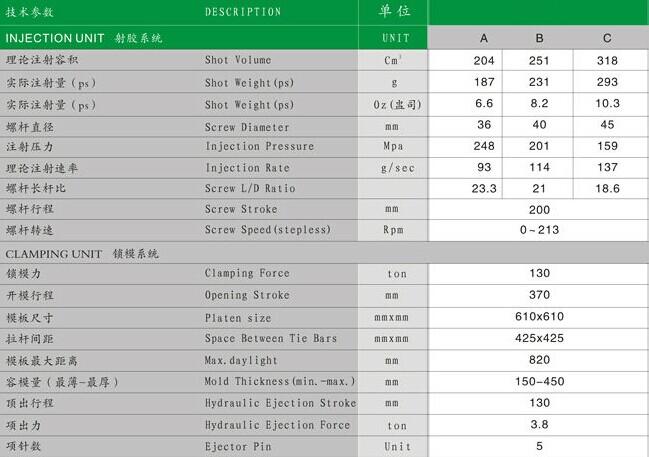
Task: Select column header C
Action: coord(607,38)
